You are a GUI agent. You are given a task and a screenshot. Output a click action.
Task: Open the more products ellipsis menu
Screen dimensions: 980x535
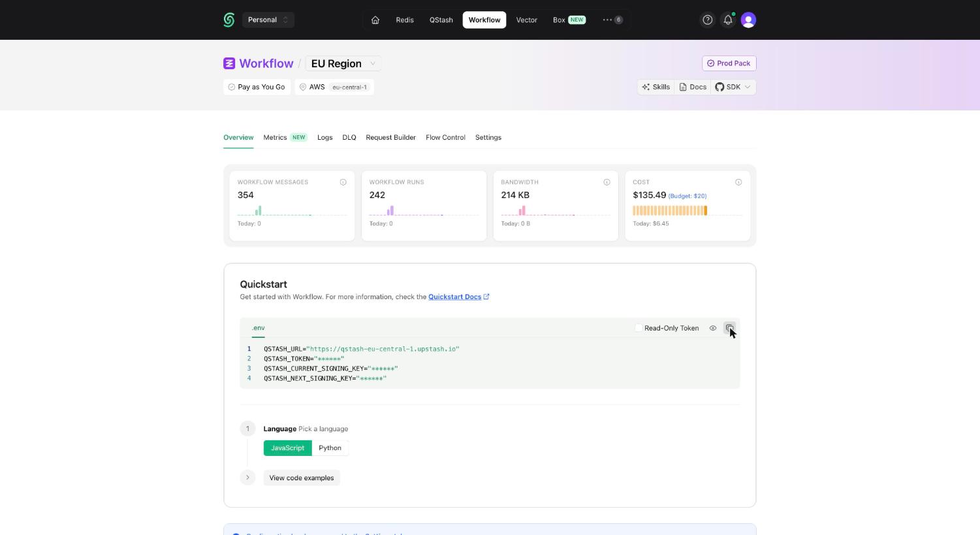coord(612,20)
